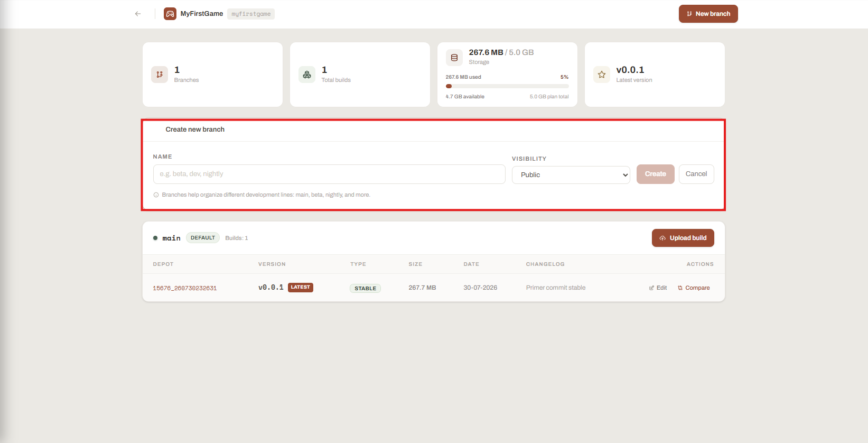Click the version v0.0.1 cell
This screenshot has width=868, height=443.
[271, 288]
